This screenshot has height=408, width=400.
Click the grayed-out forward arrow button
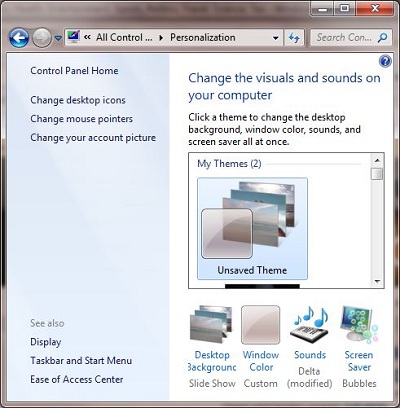coord(42,38)
